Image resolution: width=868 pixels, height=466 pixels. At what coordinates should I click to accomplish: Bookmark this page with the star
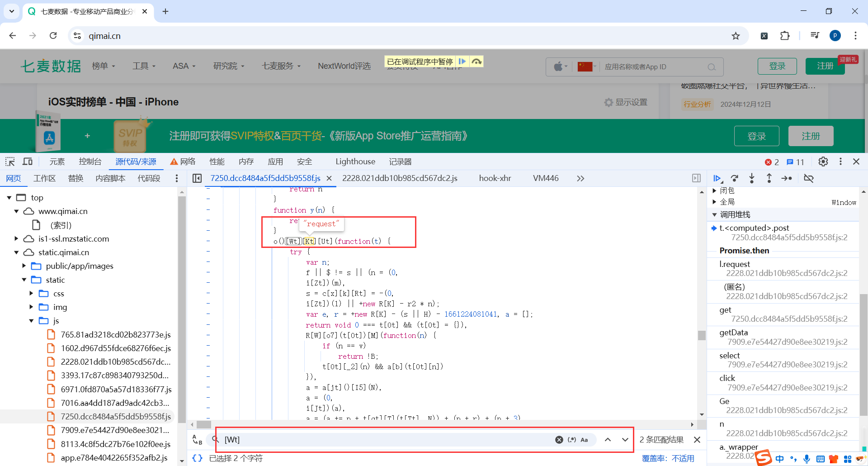coord(736,36)
